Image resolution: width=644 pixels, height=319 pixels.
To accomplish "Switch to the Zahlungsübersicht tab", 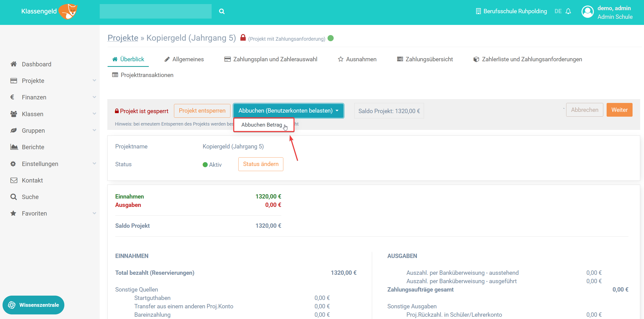I will coord(425,59).
